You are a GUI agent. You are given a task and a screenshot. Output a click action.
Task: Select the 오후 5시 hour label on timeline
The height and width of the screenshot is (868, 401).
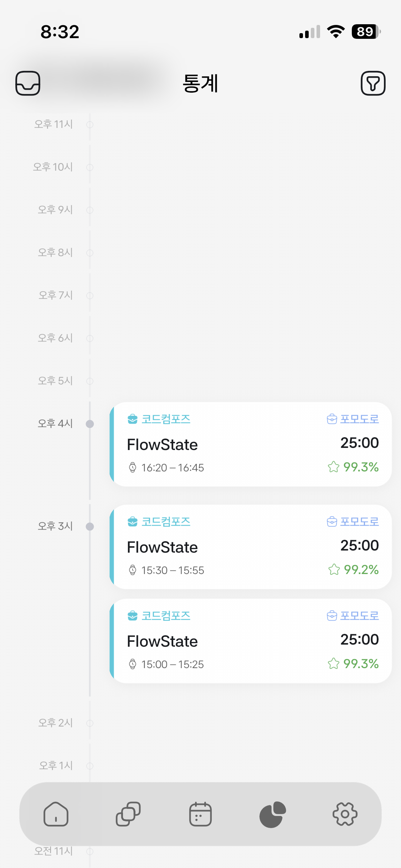pyautogui.click(x=55, y=381)
